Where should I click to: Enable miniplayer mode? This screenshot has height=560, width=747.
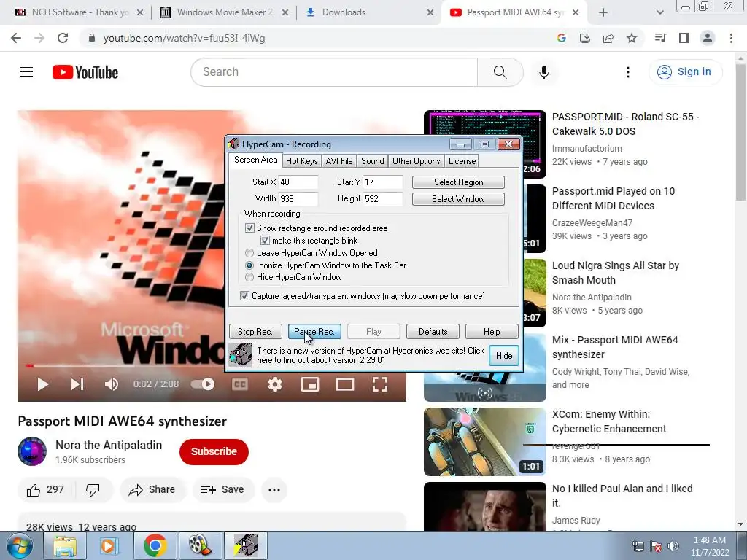310,384
